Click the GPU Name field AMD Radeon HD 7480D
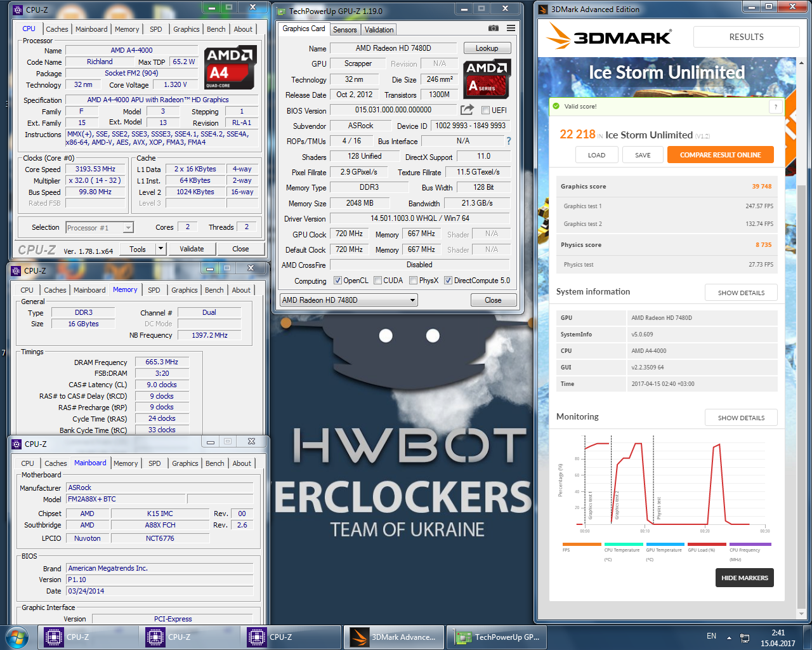 coord(393,48)
